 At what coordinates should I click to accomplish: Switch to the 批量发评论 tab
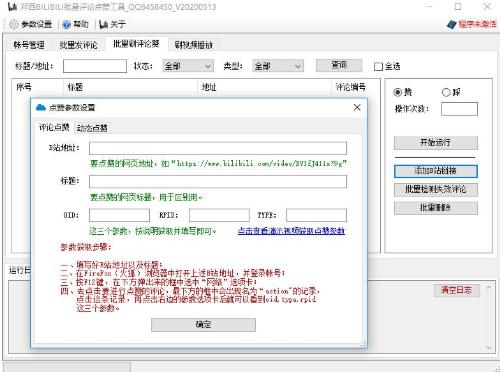point(78,45)
